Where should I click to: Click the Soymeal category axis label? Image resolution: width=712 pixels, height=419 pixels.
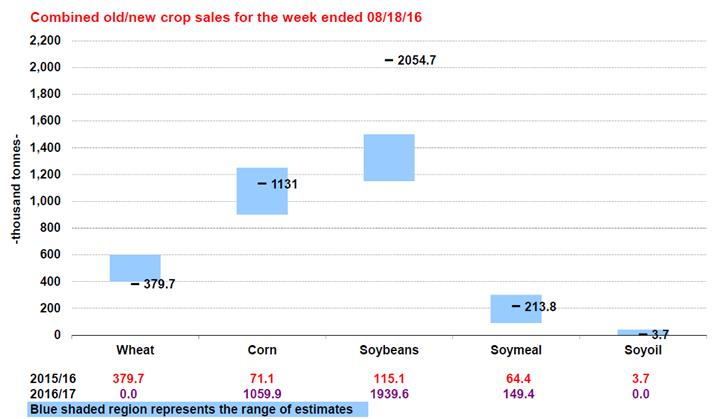516,351
